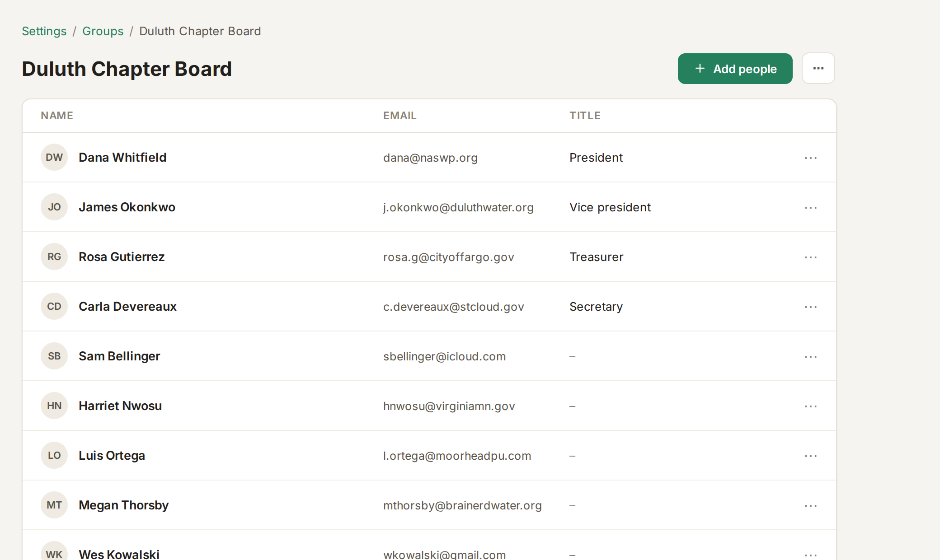The width and height of the screenshot is (940, 560).
Task: Click the LO avatar for Luis Ortega
Action: (x=54, y=455)
